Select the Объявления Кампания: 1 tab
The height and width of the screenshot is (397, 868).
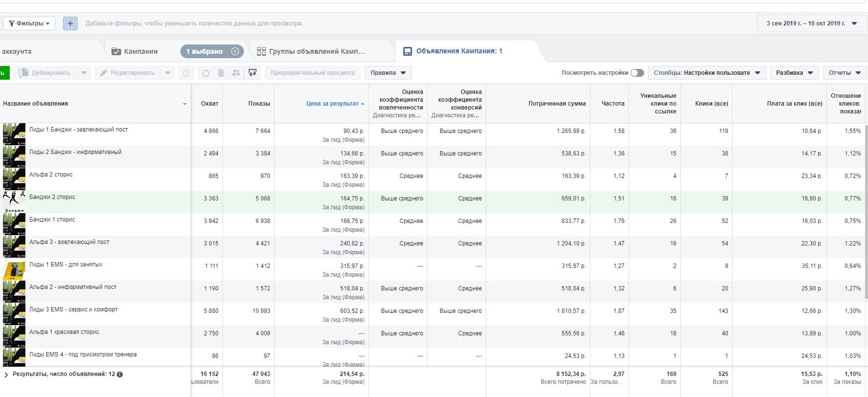(459, 51)
